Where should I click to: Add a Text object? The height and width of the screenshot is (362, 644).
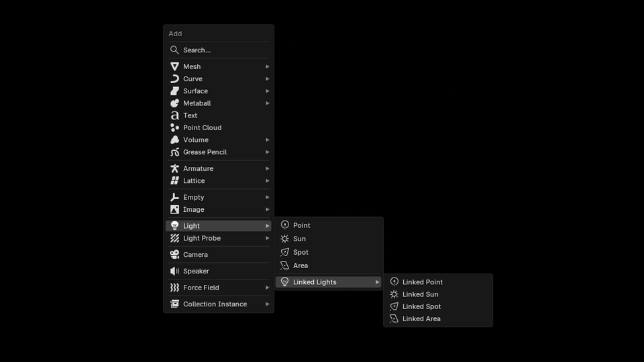(191, 115)
